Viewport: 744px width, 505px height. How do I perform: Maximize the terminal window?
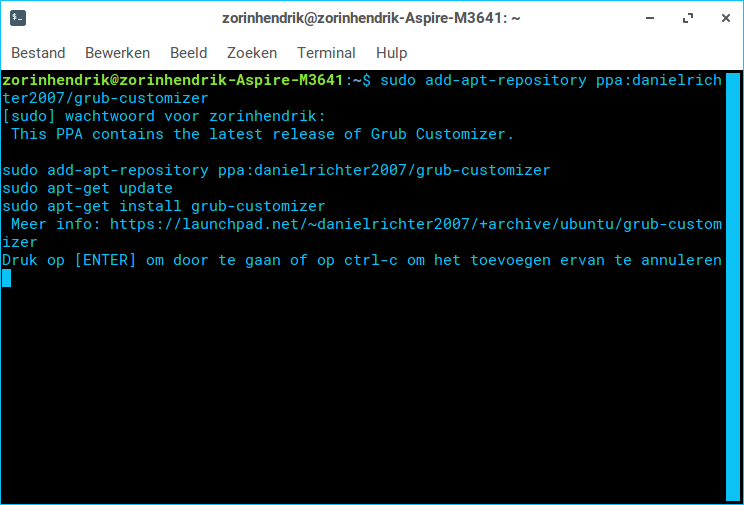click(688, 19)
